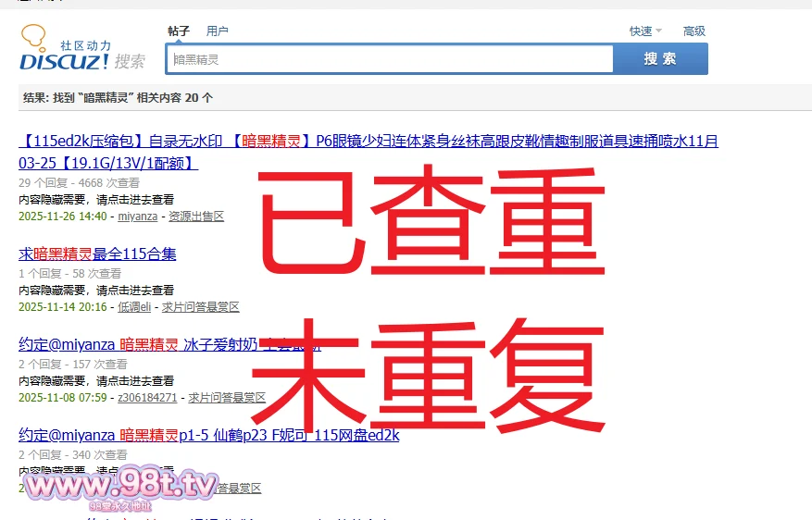This screenshot has width=812, height=520.
Task: Switch to the 帖子 search tab
Action: (178, 31)
